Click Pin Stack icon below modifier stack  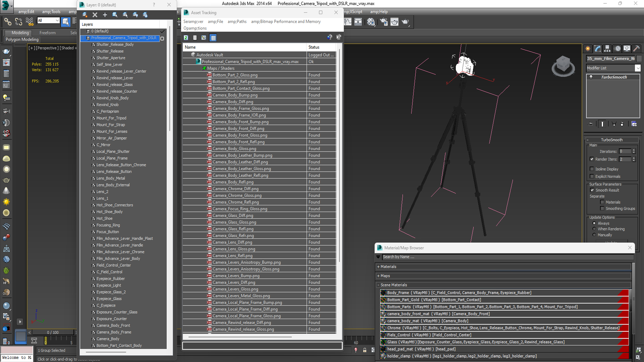click(591, 124)
